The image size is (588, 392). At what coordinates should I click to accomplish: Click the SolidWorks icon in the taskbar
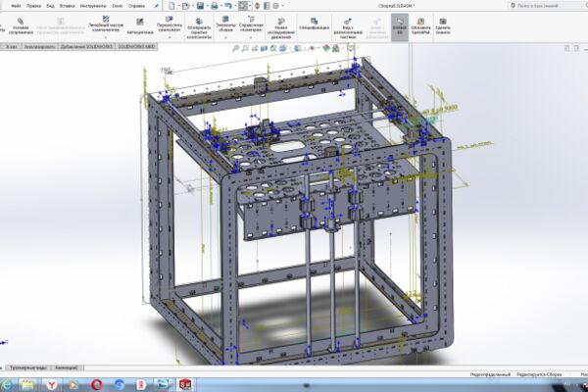point(185,385)
